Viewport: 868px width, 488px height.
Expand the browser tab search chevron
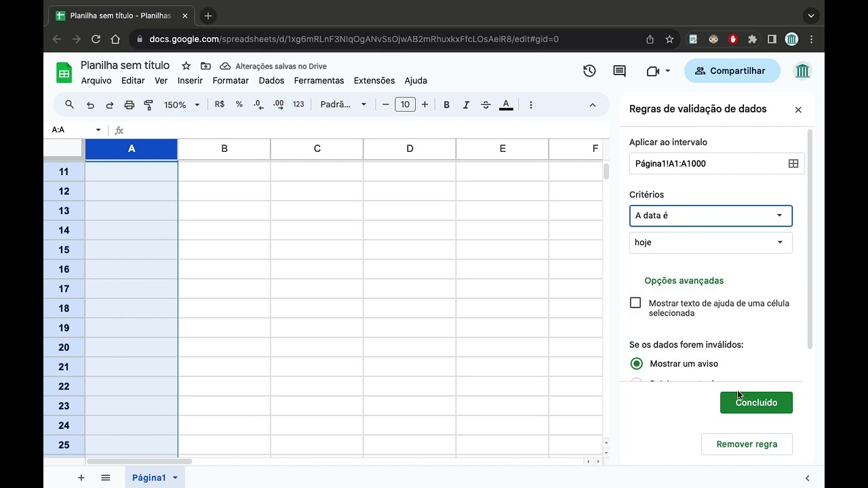click(x=811, y=16)
